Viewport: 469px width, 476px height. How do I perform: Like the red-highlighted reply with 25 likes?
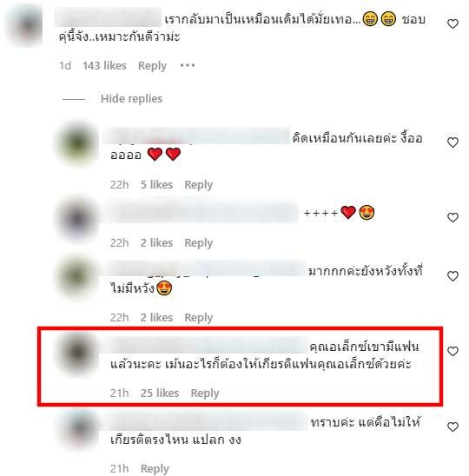coord(452,351)
